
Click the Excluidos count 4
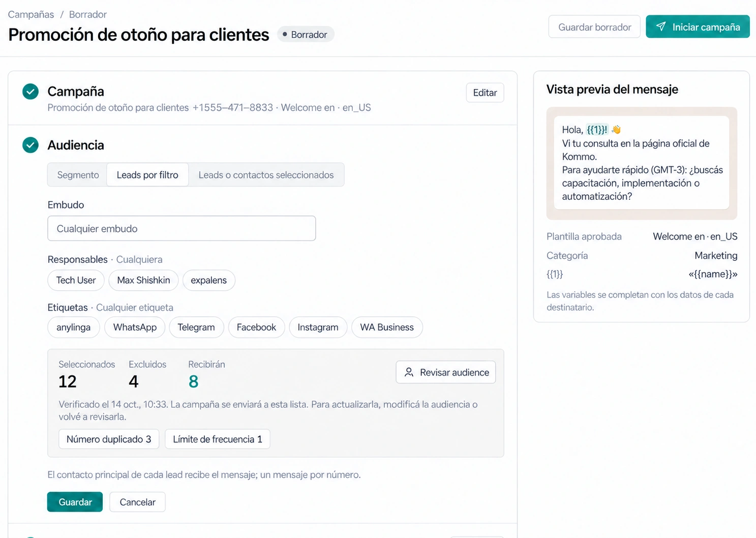coord(134,381)
